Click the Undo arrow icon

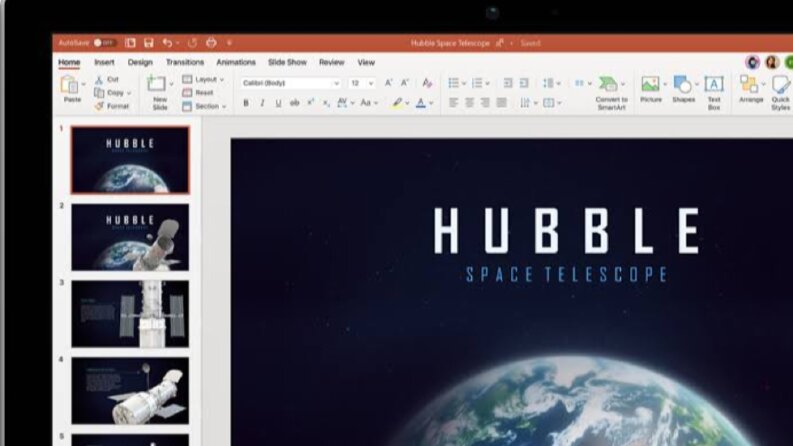(167, 43)
